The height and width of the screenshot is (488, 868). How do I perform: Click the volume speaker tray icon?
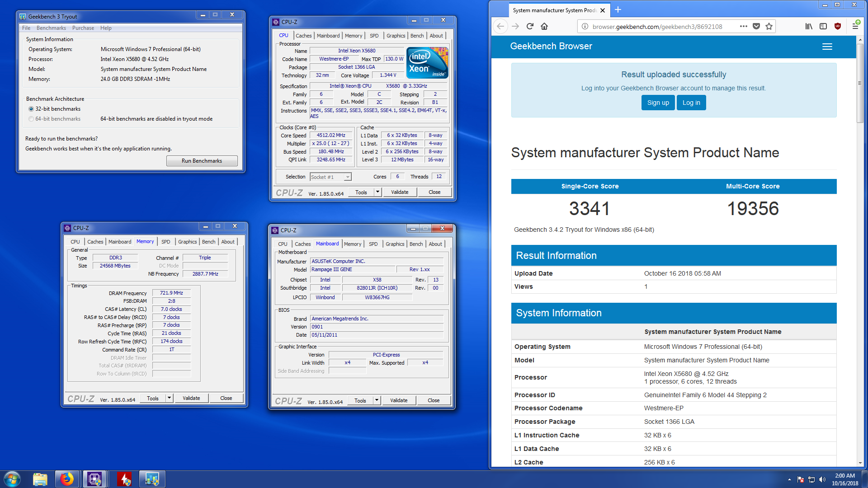tap(822, 479)
